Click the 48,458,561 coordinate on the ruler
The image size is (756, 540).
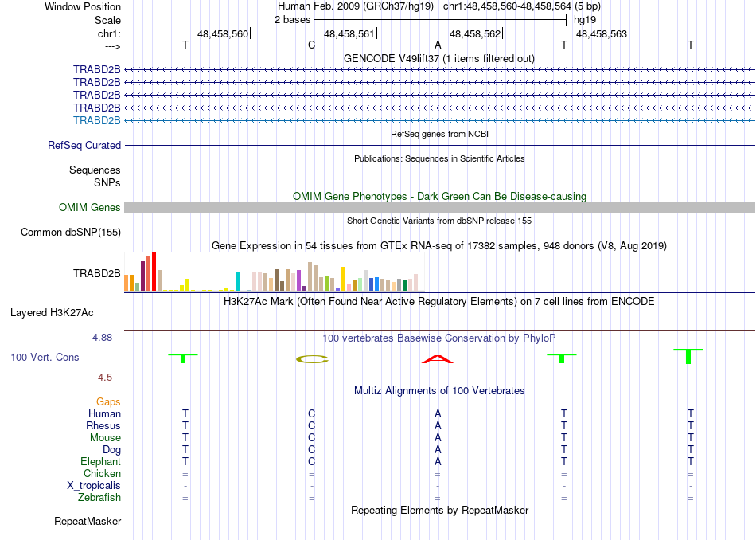(349, 33)
